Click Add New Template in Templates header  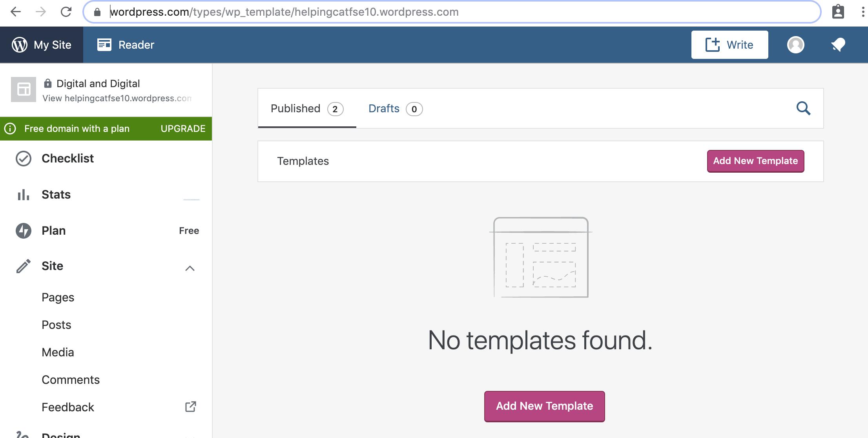tap(755, 161)
